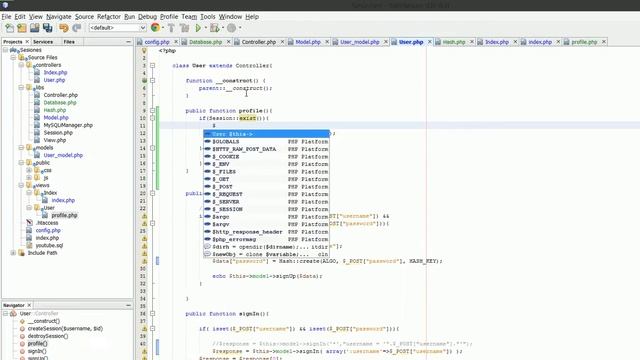The height and width of the screenshot is (360, 640).
Task: Fold the class User block at line 3
Action: coord(152,65)
